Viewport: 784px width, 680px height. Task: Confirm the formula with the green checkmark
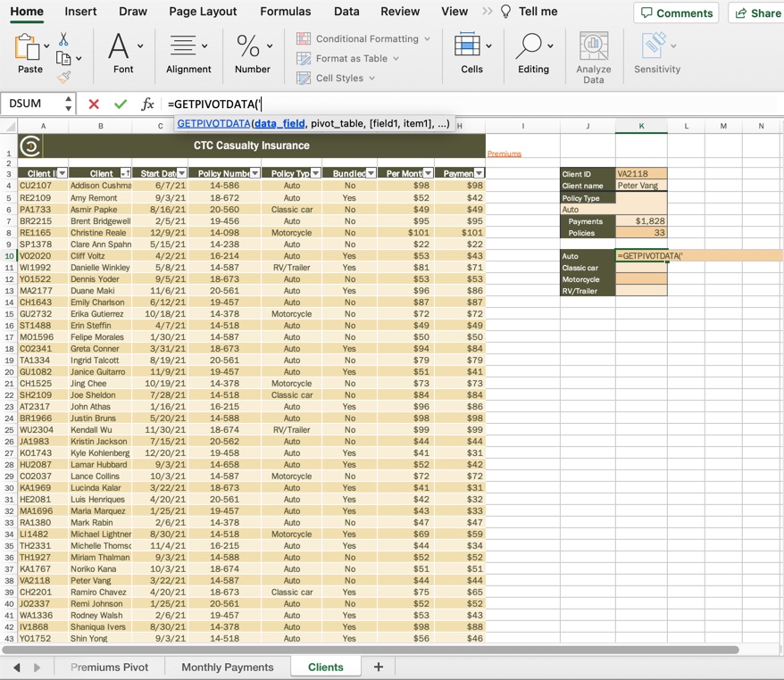click(x=121, y=104)
